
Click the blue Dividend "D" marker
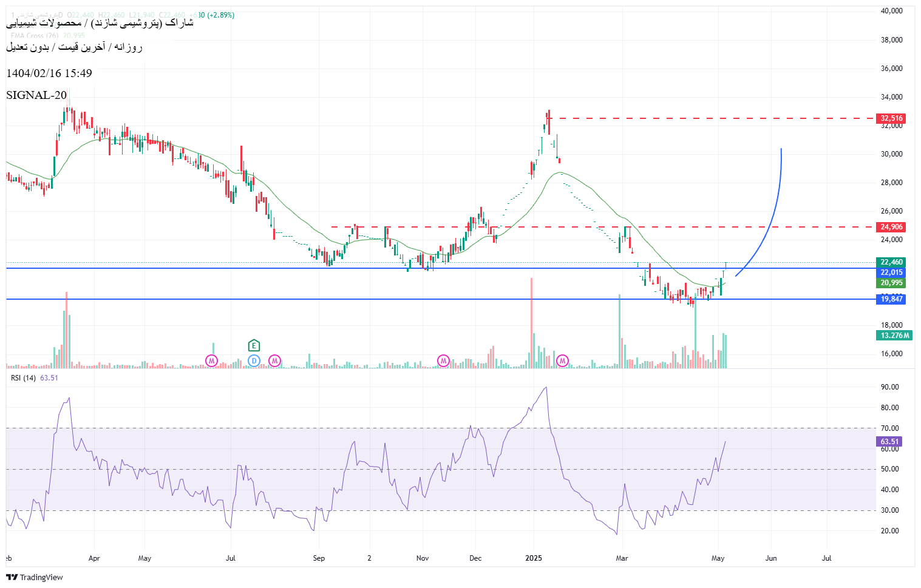pyautogui.click(x=254, y=361)
